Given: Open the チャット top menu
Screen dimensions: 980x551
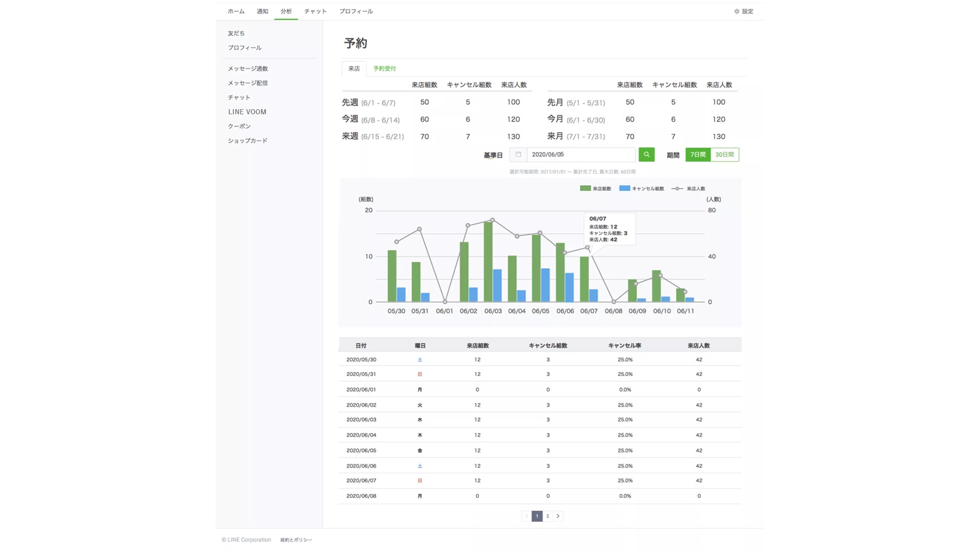Looking at the screenshot, I should [315, 11].
